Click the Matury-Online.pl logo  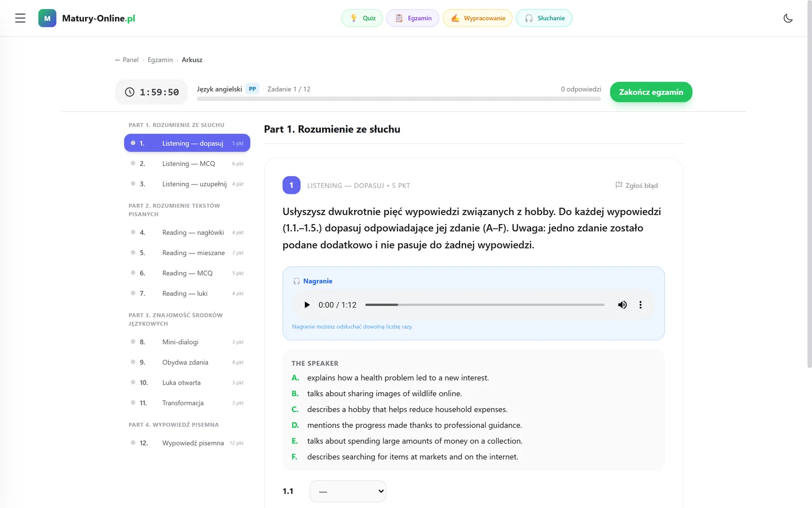[x=87, y=18]
